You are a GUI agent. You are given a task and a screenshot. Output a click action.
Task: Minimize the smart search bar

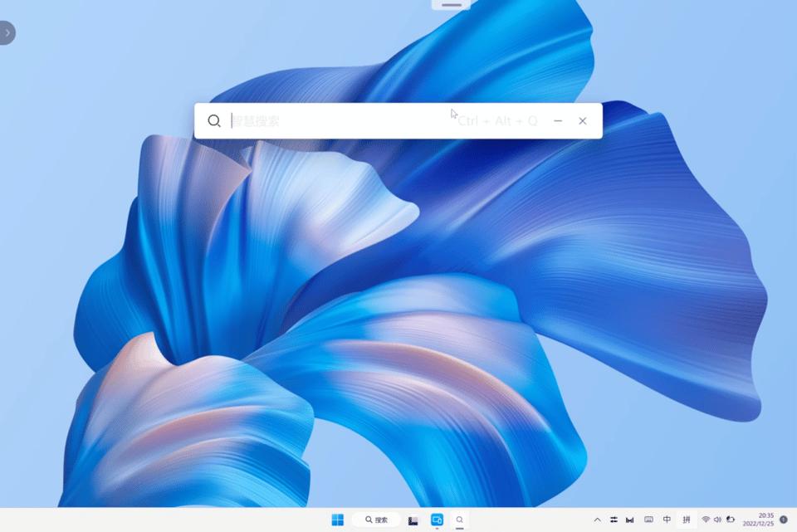click(558, 121)
